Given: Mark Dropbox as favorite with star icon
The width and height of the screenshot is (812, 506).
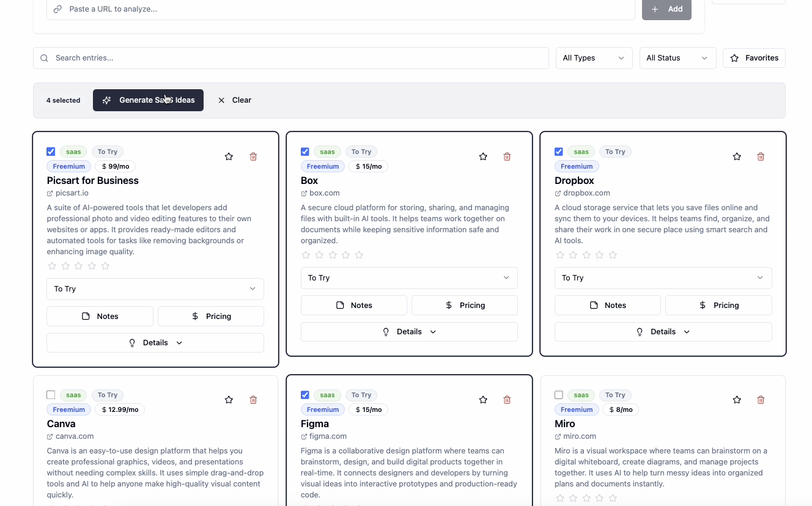Looking at the screenshot, I should (737, 156).
